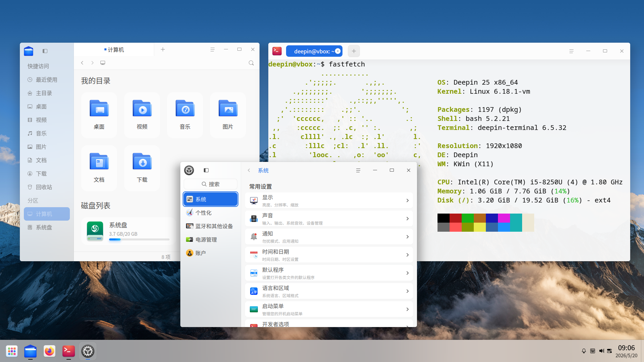Add a new terminal tab
Screen dimensions: 644x362
point(354,51)
